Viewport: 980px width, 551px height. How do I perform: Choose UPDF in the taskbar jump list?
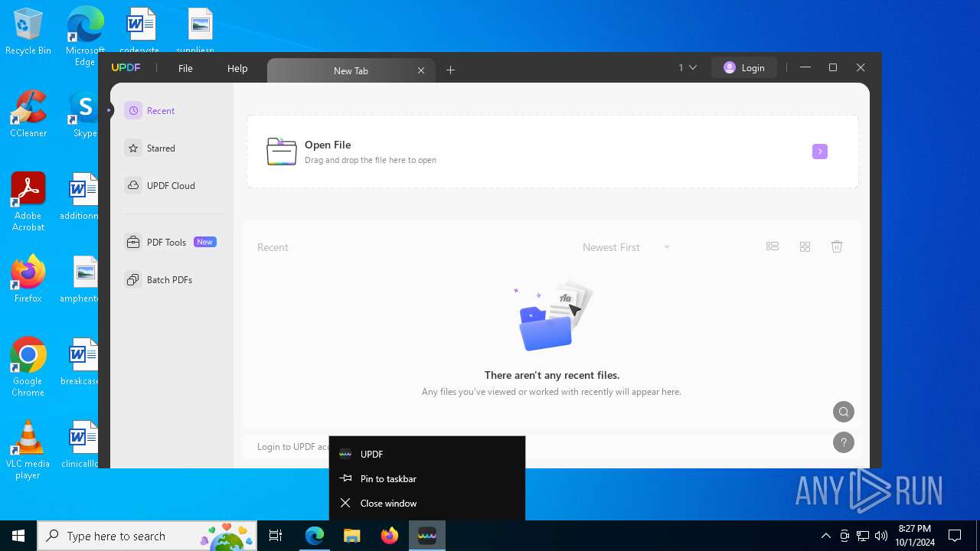pyautogui.click(x=427, y=454)
